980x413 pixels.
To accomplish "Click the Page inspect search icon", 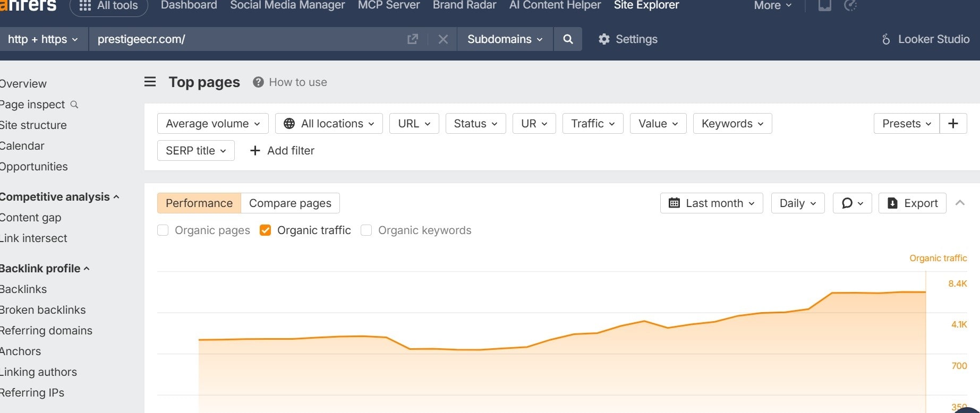I will (74, 105).
